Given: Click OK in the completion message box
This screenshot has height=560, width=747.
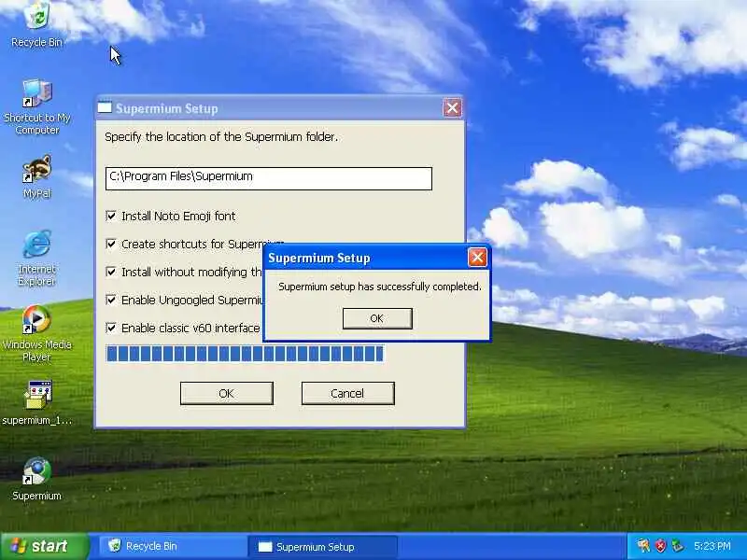Looking at the screenshot, I should click(x=377, y=318).
